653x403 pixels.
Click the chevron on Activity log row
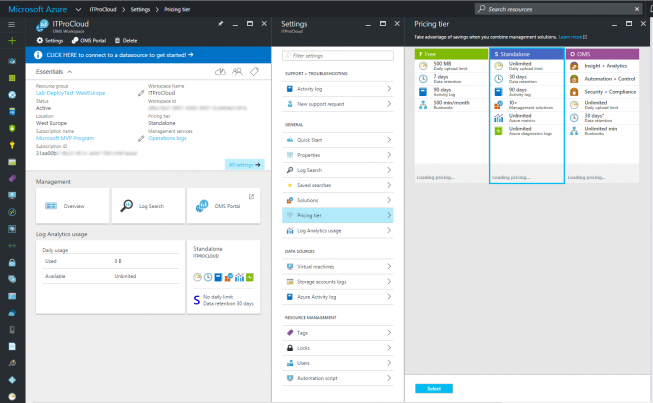click(389, 89)
